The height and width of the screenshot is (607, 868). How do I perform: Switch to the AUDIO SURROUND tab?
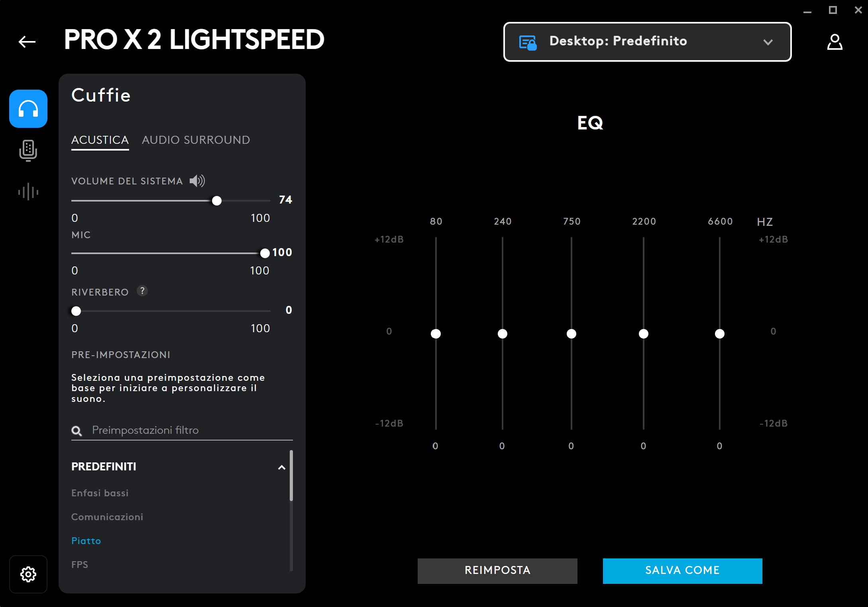196,140
